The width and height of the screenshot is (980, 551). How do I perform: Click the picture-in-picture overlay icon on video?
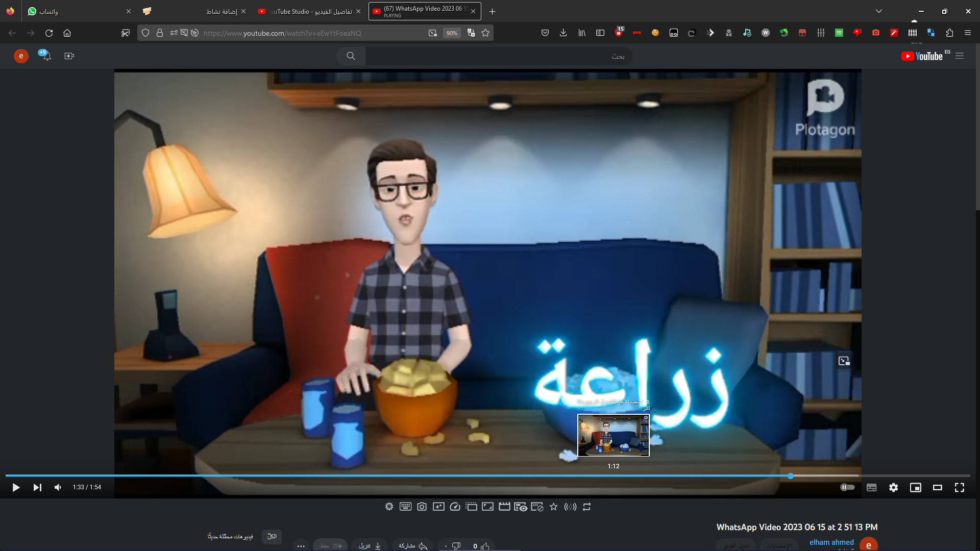tap(844, 361)
